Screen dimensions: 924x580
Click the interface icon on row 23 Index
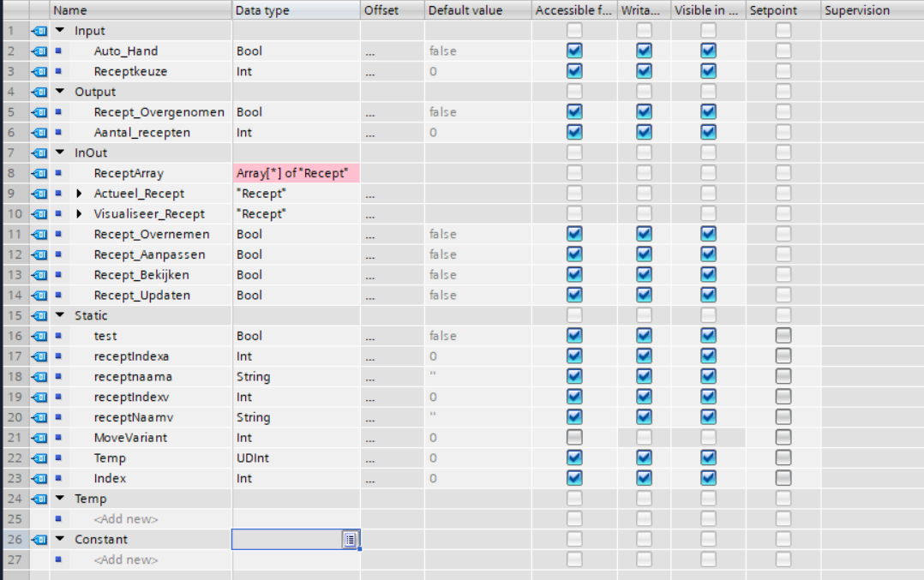39,479
